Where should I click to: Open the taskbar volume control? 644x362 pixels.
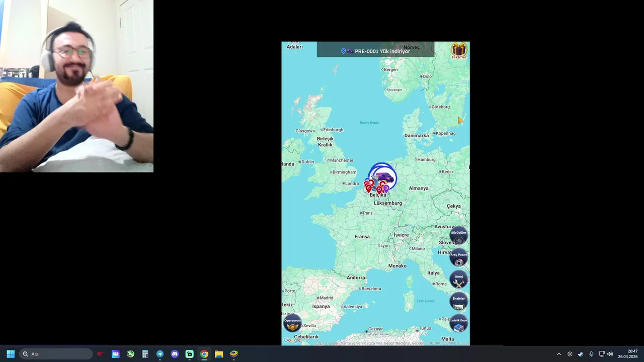tap(610, 354)
